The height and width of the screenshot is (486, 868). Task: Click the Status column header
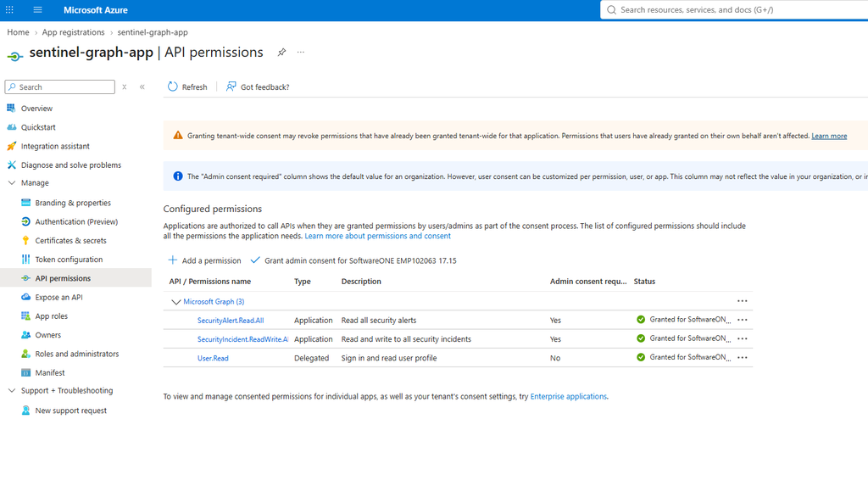coord(644,282)
